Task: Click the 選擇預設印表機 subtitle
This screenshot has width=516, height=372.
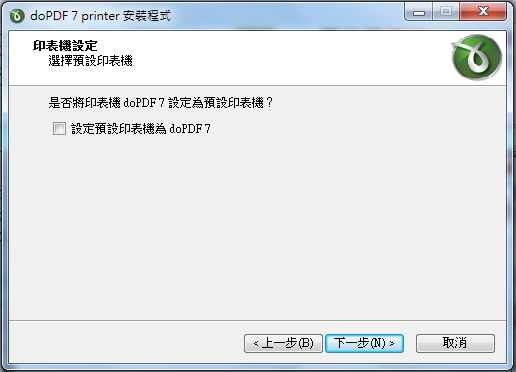Action: [90, 61]
